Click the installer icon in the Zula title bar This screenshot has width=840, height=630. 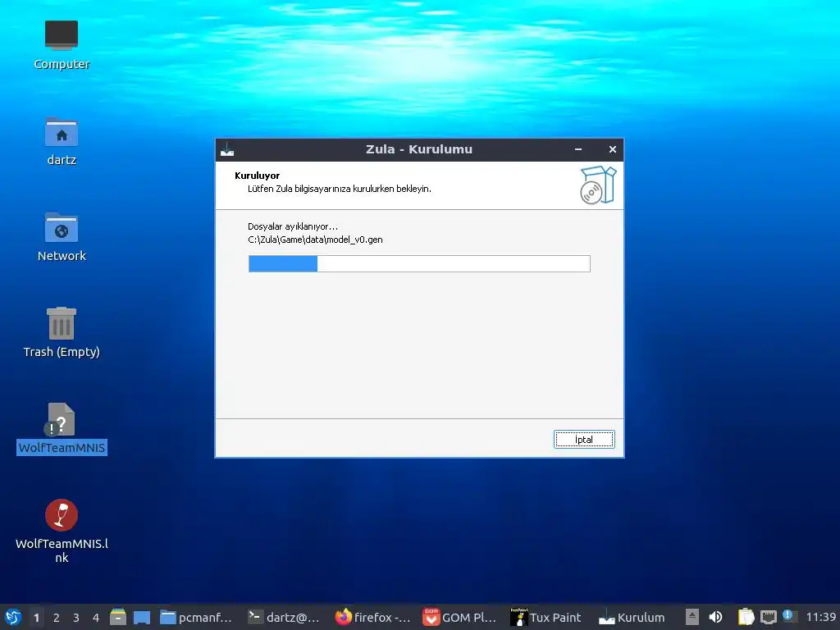click(x=227, y=149)
